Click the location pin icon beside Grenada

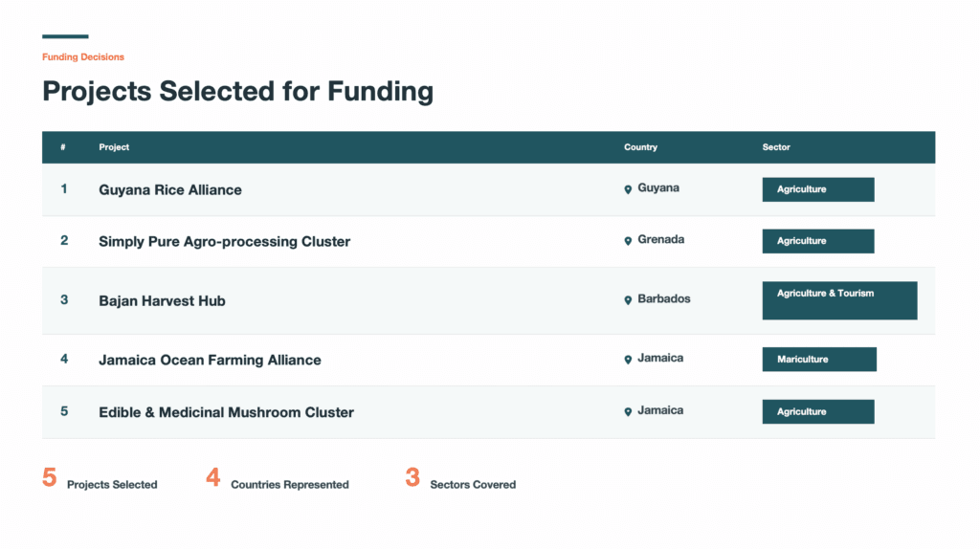coord(628,241)
